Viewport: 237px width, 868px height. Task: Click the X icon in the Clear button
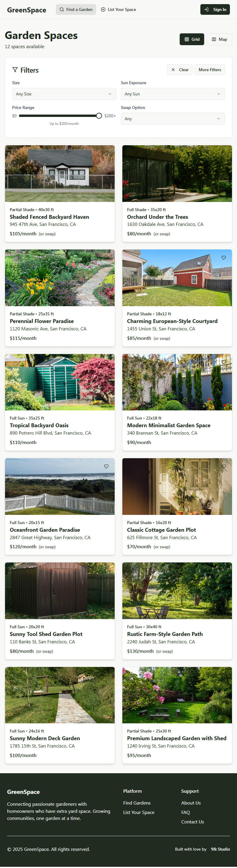coord(173,70)
